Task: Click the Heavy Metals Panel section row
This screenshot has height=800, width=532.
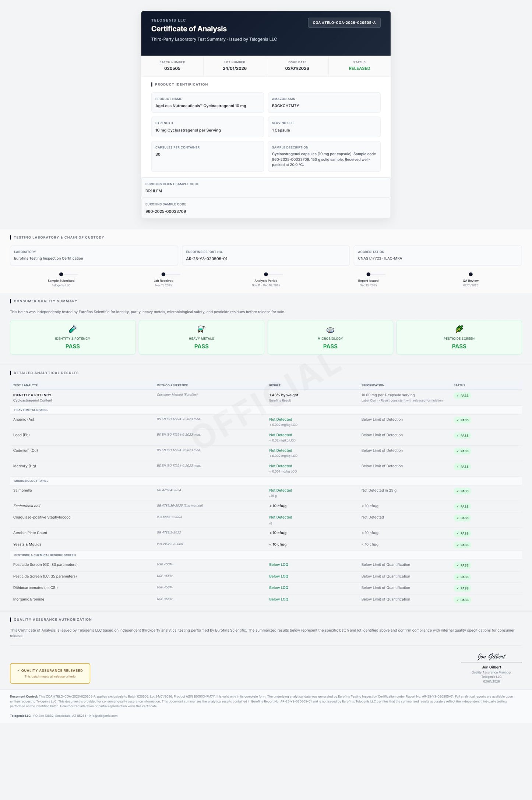Action: point(266,410)
